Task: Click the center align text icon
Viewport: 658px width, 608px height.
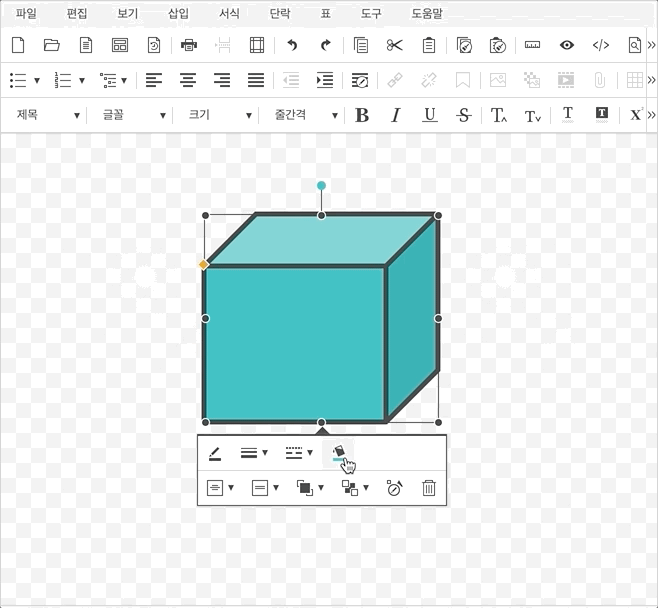Action: [187, 80]
